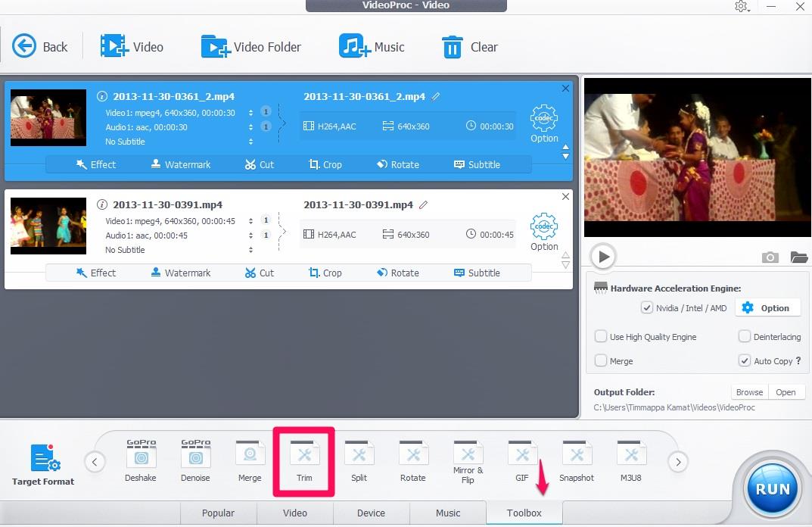Switch to the Music tab
This screenshot has width=812, height=527.
[x=448, y=513]
